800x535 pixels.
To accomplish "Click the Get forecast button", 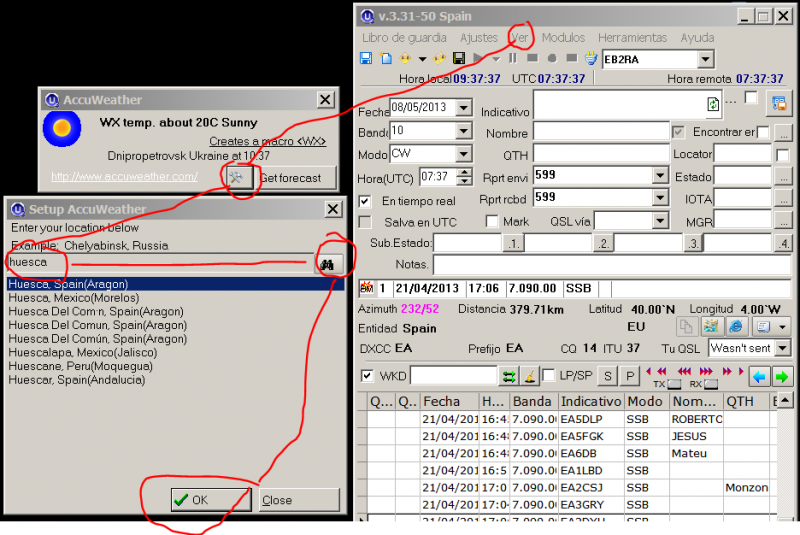I will pyautogui.click(x=290, y=178).
